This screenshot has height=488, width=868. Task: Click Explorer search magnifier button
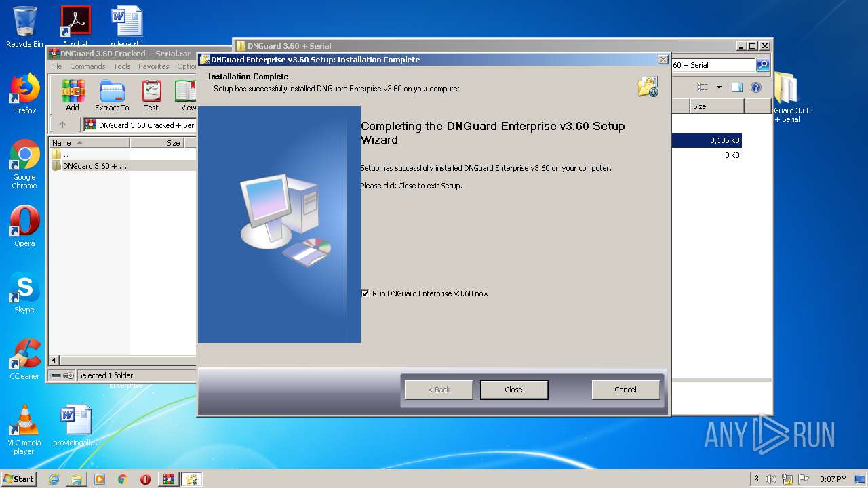pos(763,65)
